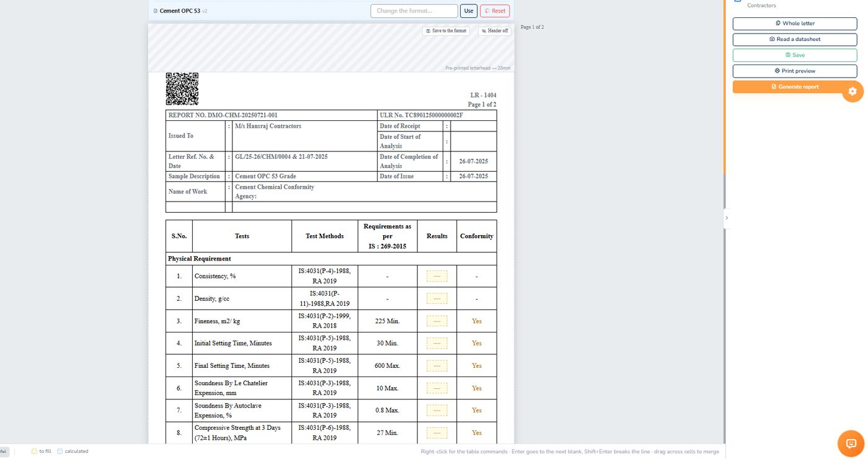Click 'Cement Chemical Conformity' name of work

coord(275,187)
